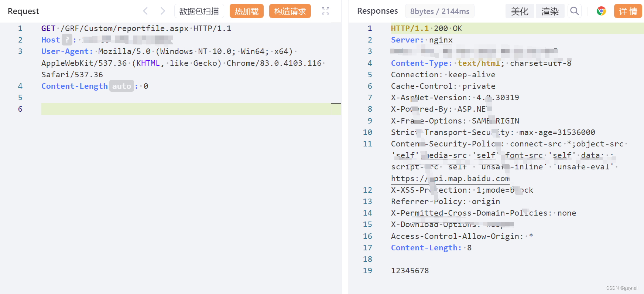Click the 8bytes / 2144ms response stat
644x294 pixels.
pyautogui.click(x=440, y=11)
